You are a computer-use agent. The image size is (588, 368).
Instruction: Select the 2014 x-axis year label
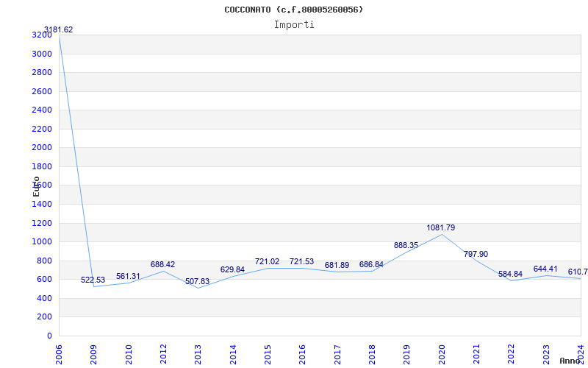point(233,355)
